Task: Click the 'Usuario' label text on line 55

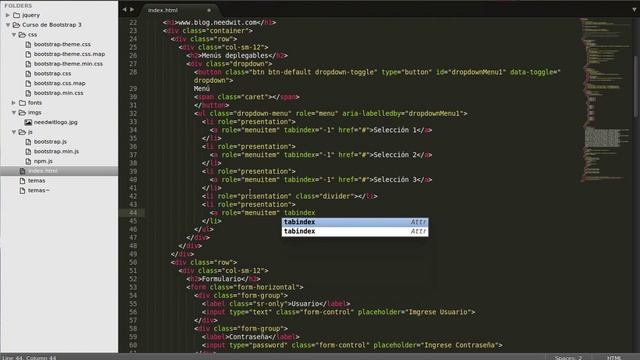Action: (304, 304)
